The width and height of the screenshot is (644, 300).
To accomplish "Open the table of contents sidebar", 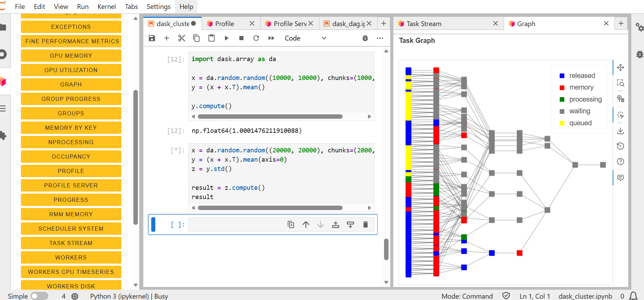I will coord(3,108).
